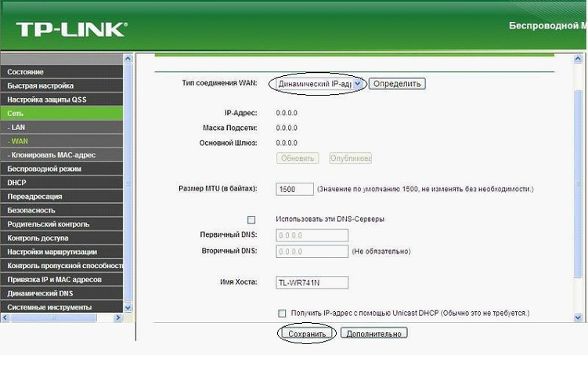
Task: Open Системные инструменты section
Action: [62, 307]
